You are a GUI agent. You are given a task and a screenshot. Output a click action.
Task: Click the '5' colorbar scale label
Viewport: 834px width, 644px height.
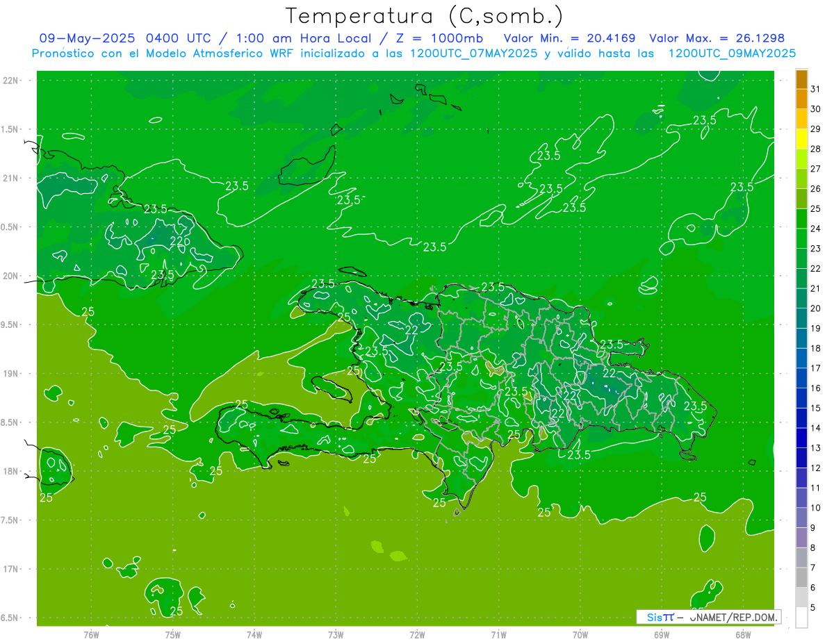(x=813, y=608)
